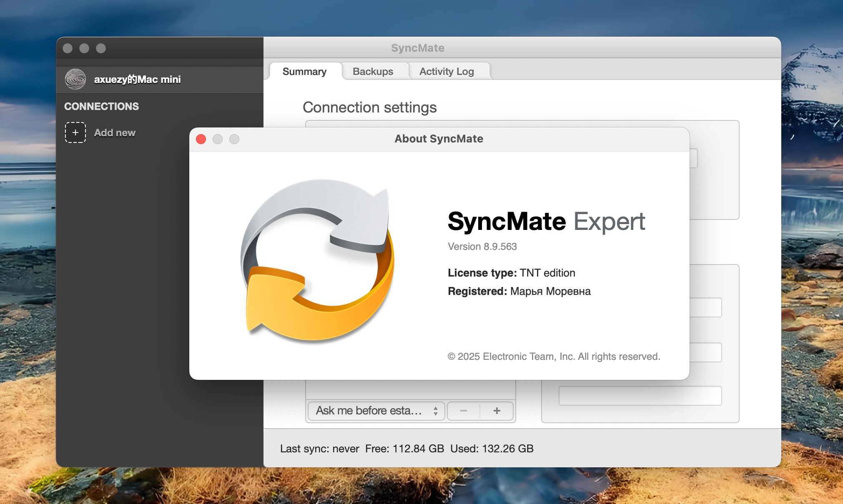The height and width of the screenshot is (504, 843).
Task: Click 'Free: 112.84 GB' status text
Action: (404, 449)
